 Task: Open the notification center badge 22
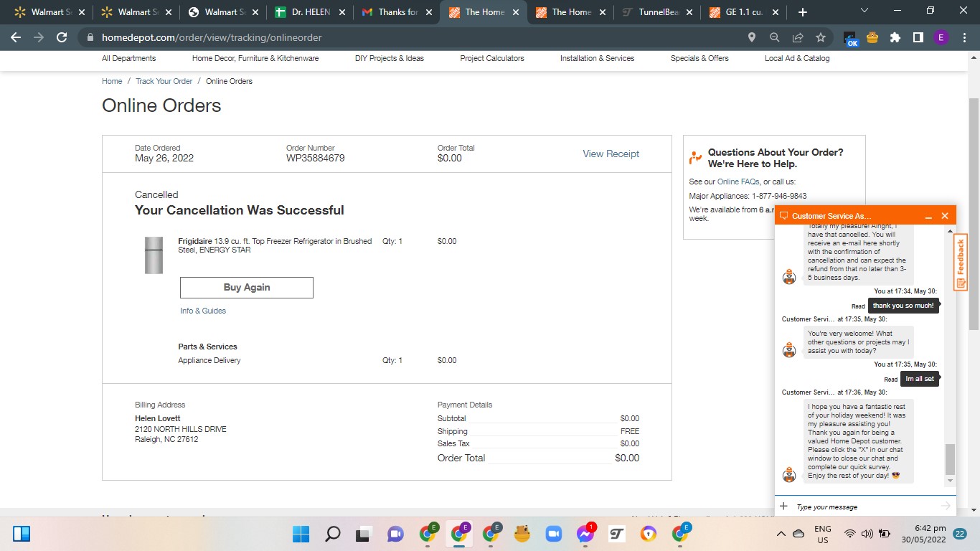pos(960,534)
